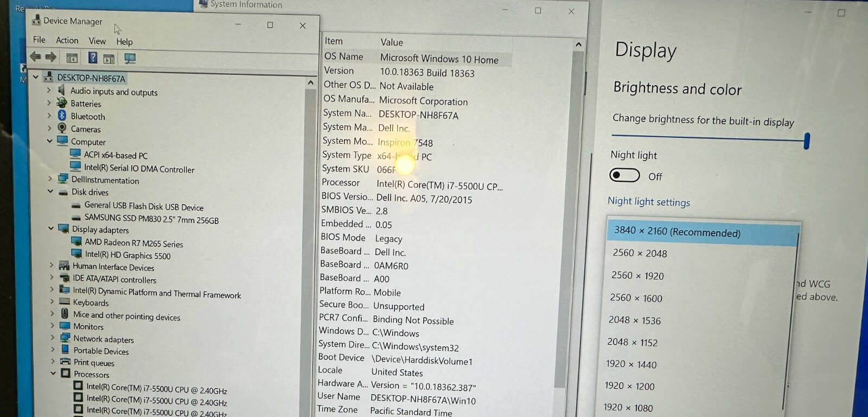Click the Samsung SSD PM830 drive icon
This screenshot has height=417, width=868.
click(x=76, y=218)
